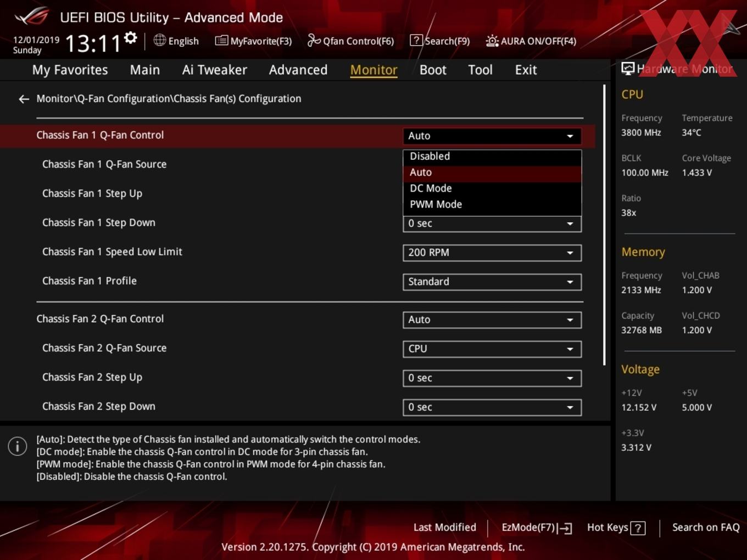Open the My Favorites tab
The width and height of the screenshot is (747, 560).
tap(70, 70)
